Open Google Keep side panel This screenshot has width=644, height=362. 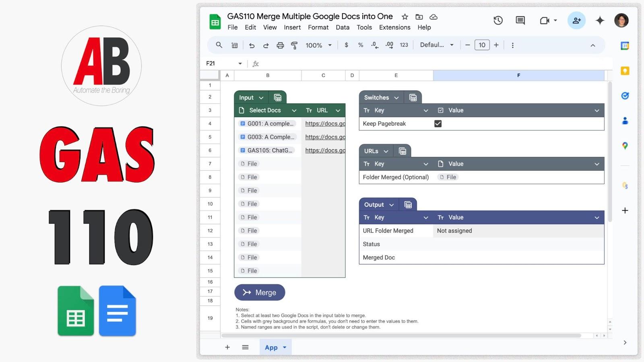[625, 71]
